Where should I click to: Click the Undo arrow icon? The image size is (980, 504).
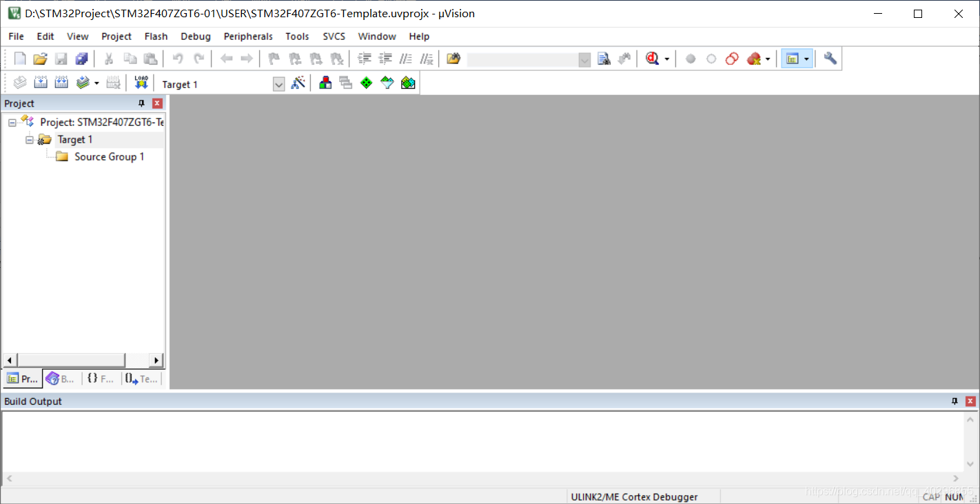(178, 59)
